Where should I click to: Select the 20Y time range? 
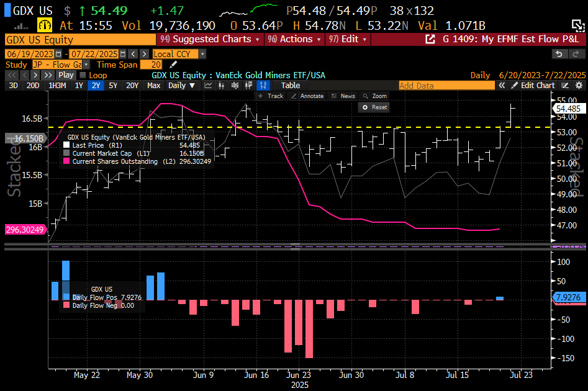(132, 86)
